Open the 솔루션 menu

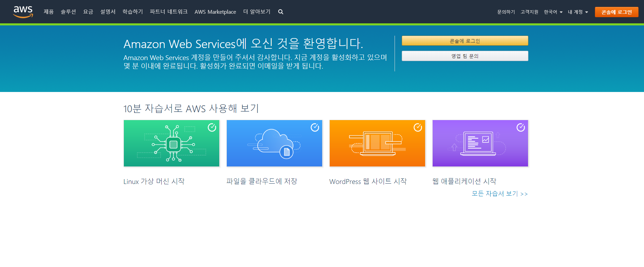(68, 12)
